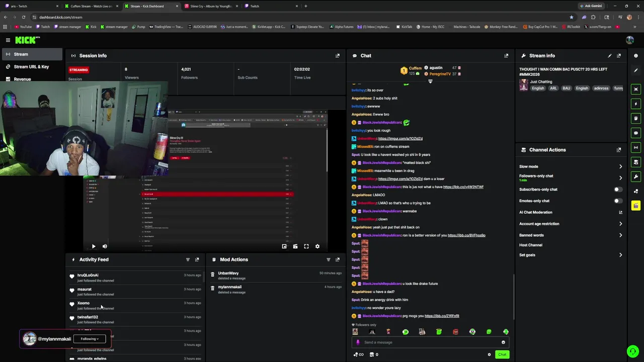Pop out the Activity Feed panel

(197, 260)
